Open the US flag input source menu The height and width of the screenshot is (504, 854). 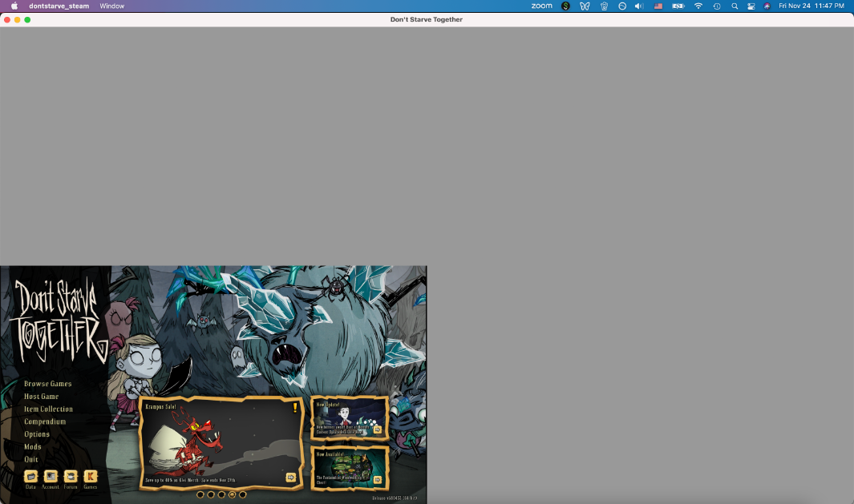point(658,6)
